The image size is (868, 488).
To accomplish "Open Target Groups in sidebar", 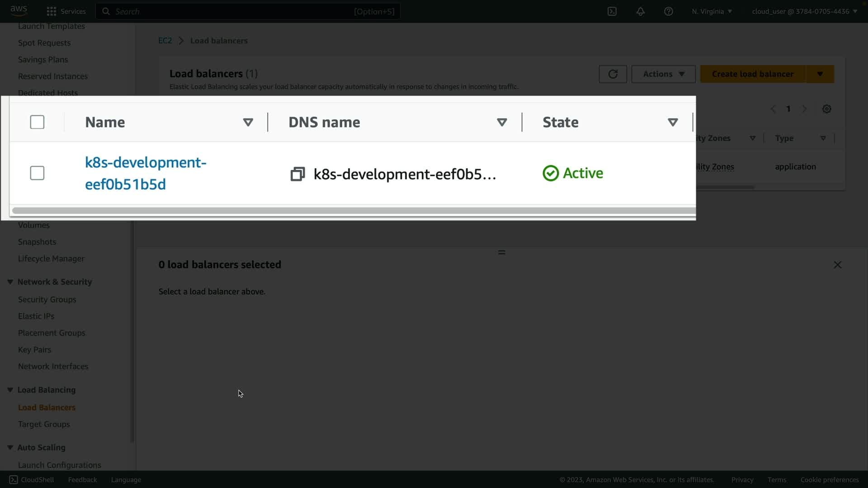I will click(44, 424).
